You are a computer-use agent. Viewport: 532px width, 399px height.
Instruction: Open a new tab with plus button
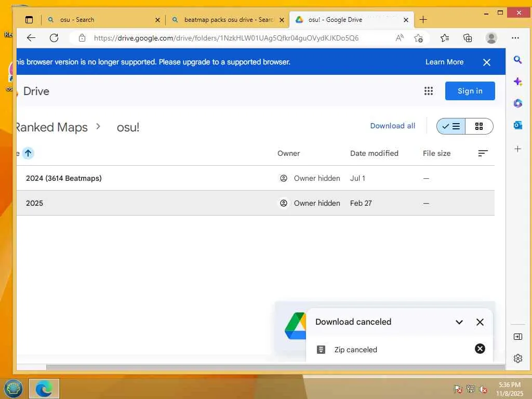[423, 20]
